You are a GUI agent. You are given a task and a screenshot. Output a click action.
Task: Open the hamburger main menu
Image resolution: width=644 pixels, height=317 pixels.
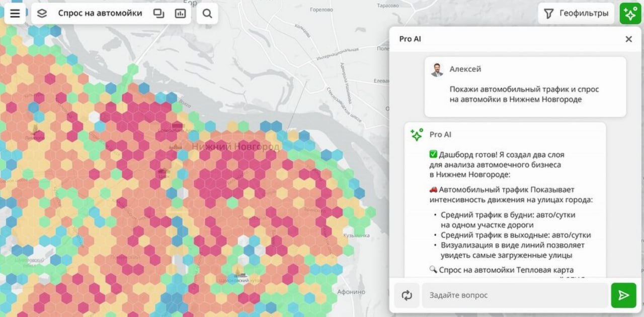coord(15,14)
